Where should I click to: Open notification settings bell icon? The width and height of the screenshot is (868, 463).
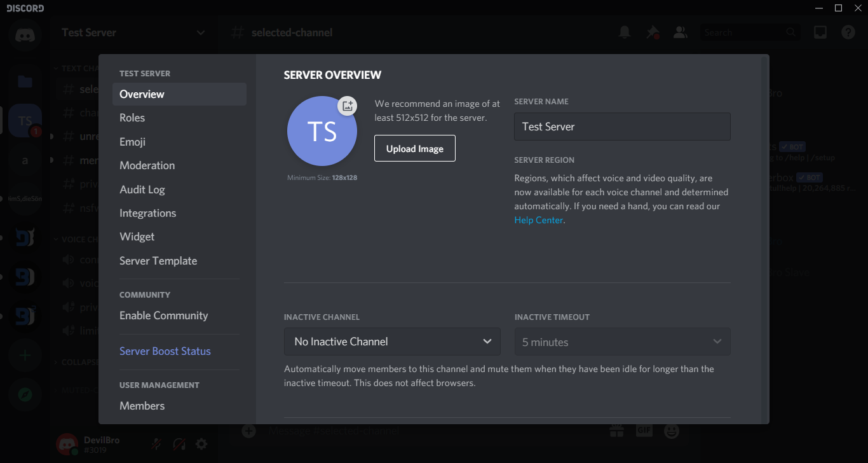pyautogui.click(x=625, y=32)
